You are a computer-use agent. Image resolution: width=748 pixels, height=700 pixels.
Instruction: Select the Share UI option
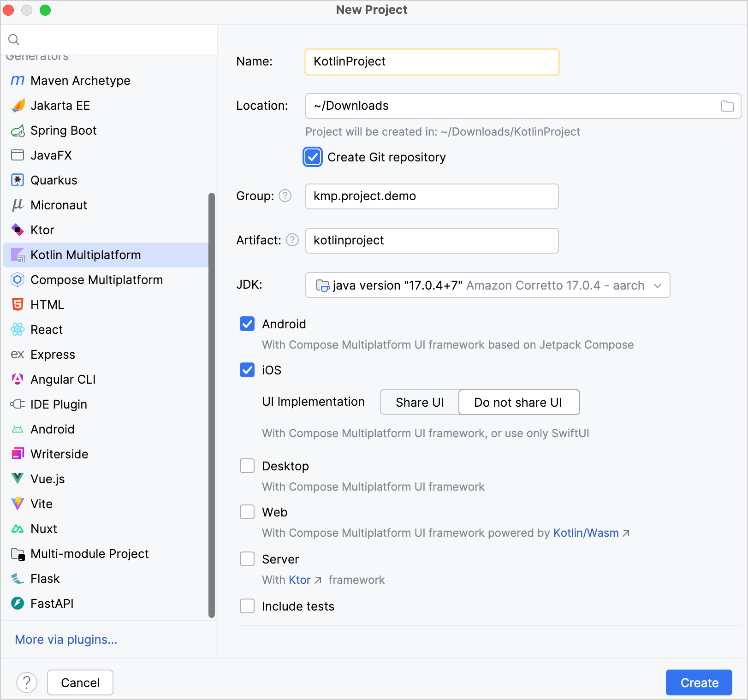point(419,402)
